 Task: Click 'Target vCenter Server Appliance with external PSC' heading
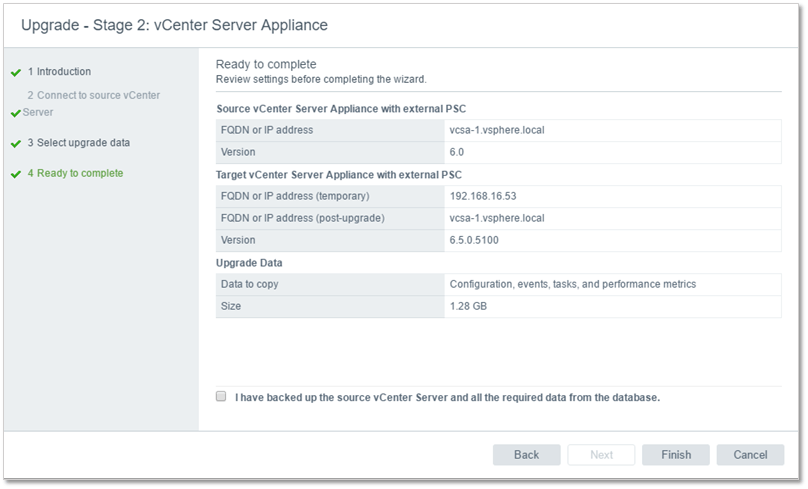(339, 175)
